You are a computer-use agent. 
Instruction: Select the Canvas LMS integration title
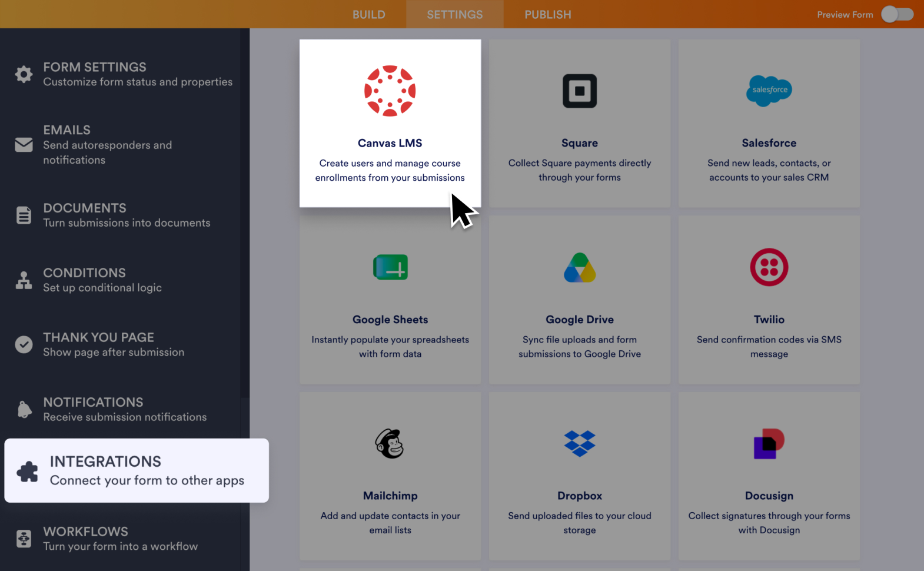[390, 143]
